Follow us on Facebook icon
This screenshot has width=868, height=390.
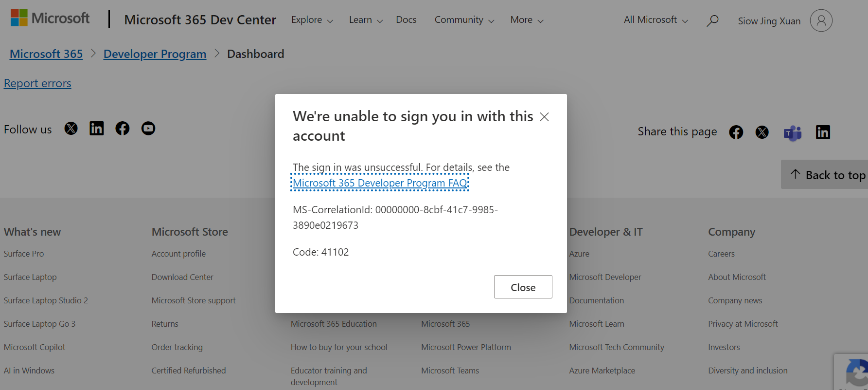pyautogui.click(x=123, y=129)
